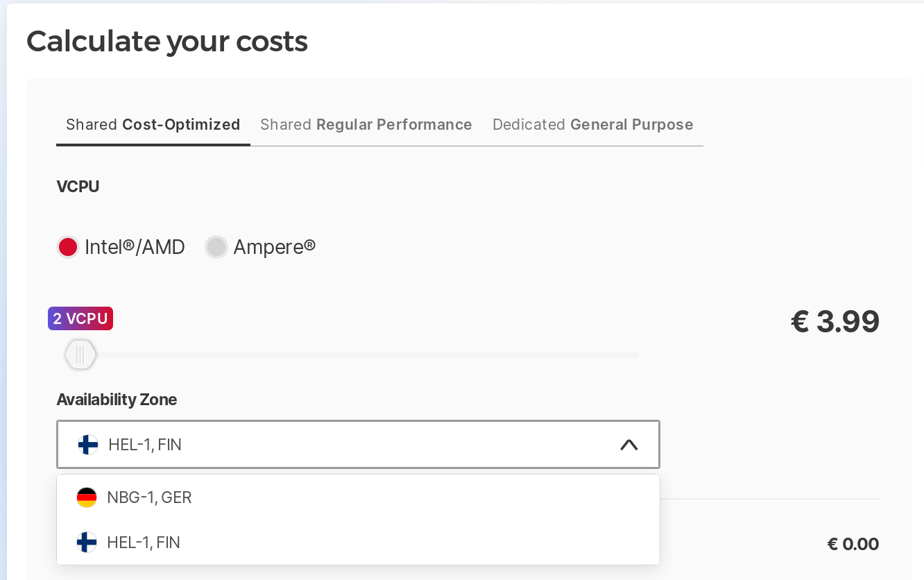The height and width of the screenshot is (580, 924).
Task: Choose the NBG-1, GER option
Action: click(149, 497)
